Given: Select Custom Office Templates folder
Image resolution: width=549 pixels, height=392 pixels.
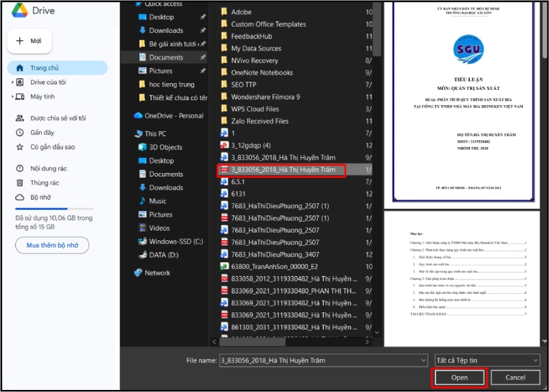Looking at the screenshot, I should tap(268, 24).
